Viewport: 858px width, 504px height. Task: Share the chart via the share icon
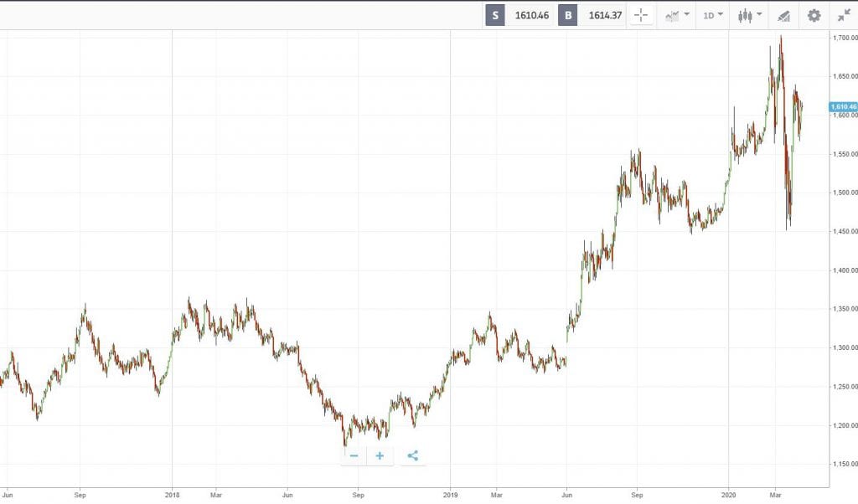[411, 455]
